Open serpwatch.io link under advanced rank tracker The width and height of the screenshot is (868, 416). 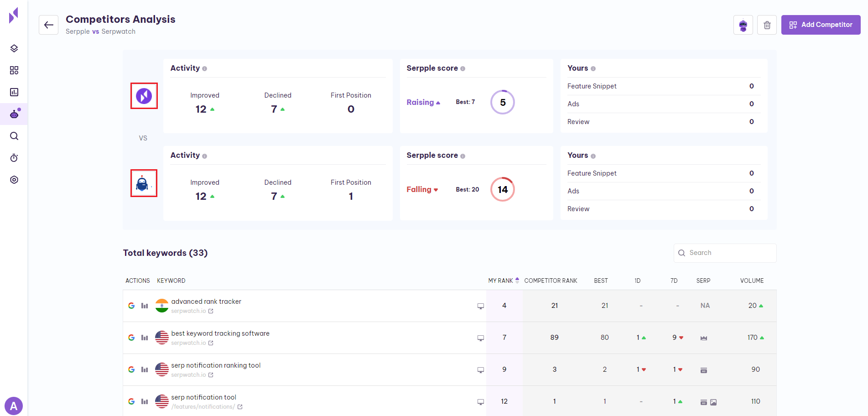point(192,311)
